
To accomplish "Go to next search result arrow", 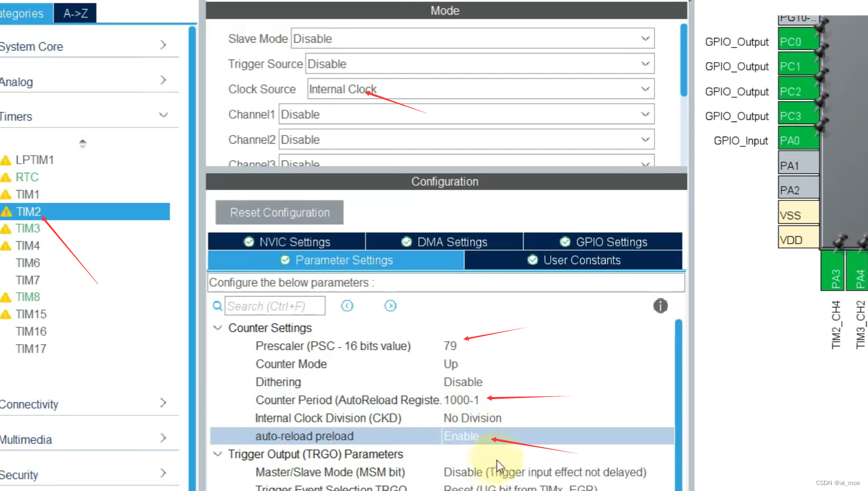I will 390,306.
